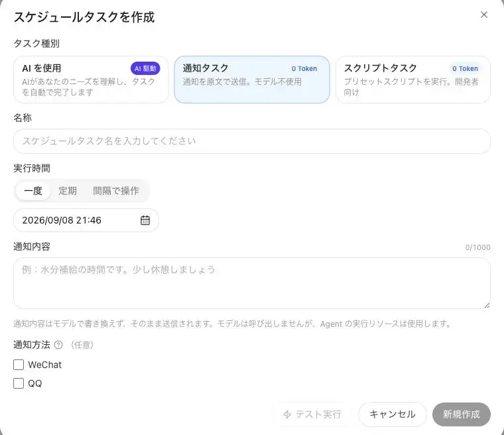Click the 実行時間 label
This screenshot has height=435, width=504.
click(32, 168)
